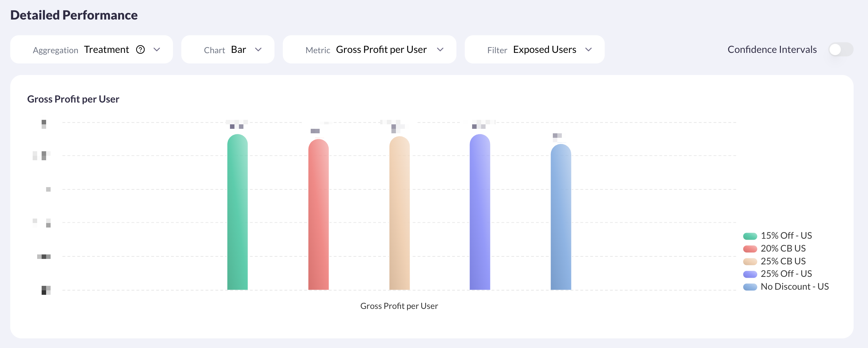Open the Chart type Bar dropdown

[258, 50]
